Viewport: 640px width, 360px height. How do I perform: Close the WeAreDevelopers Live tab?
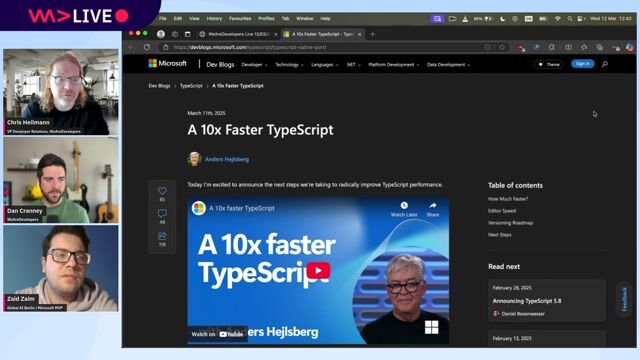click(x=276, y=34)
